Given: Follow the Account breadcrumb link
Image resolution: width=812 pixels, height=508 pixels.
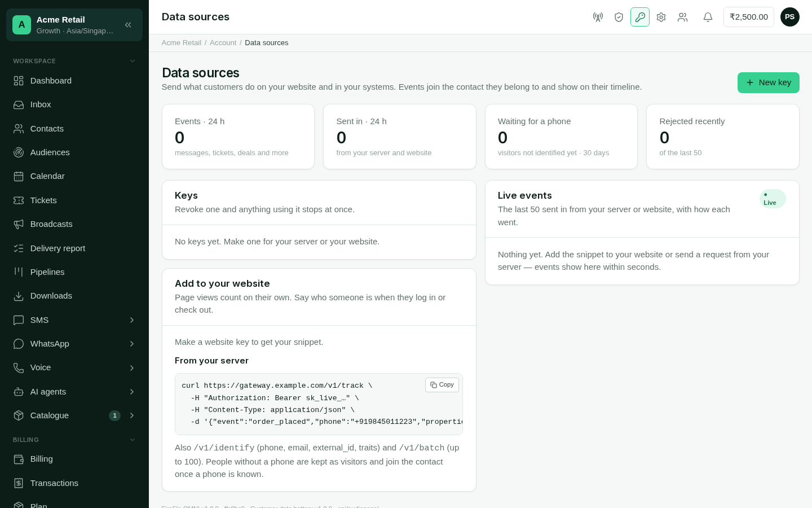Looking at the screenshot, I should [x=223, y=43].
